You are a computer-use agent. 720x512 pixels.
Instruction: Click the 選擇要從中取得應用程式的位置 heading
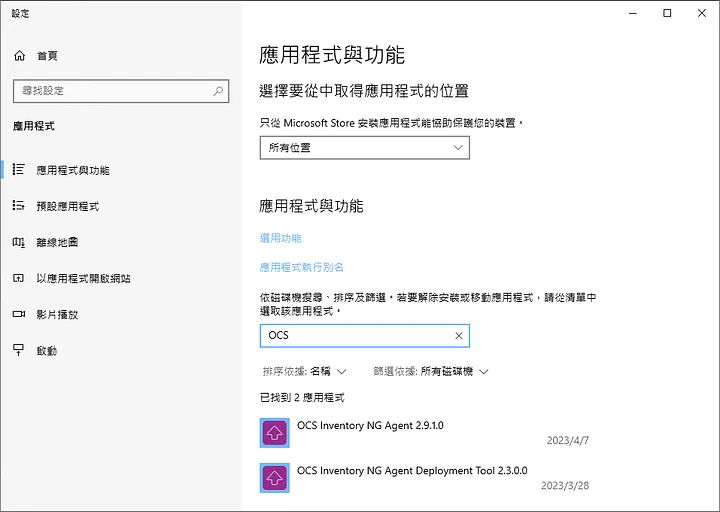point(364,91)
